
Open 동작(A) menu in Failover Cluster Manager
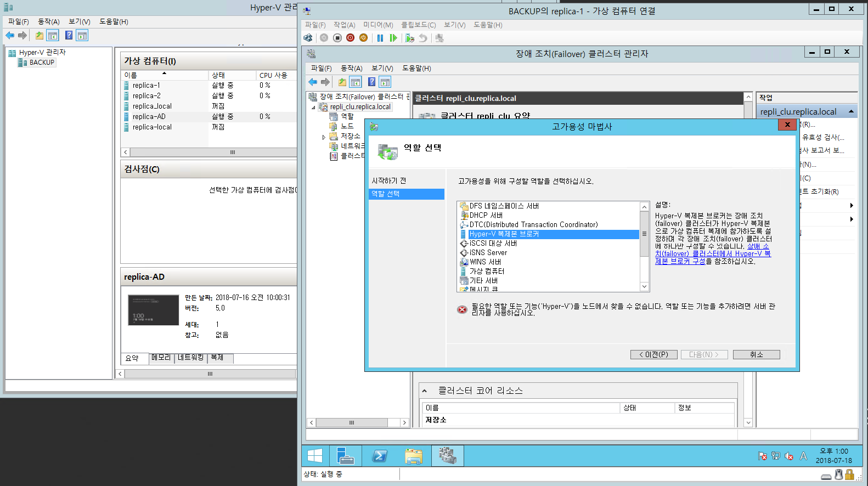tap(352, 69)
